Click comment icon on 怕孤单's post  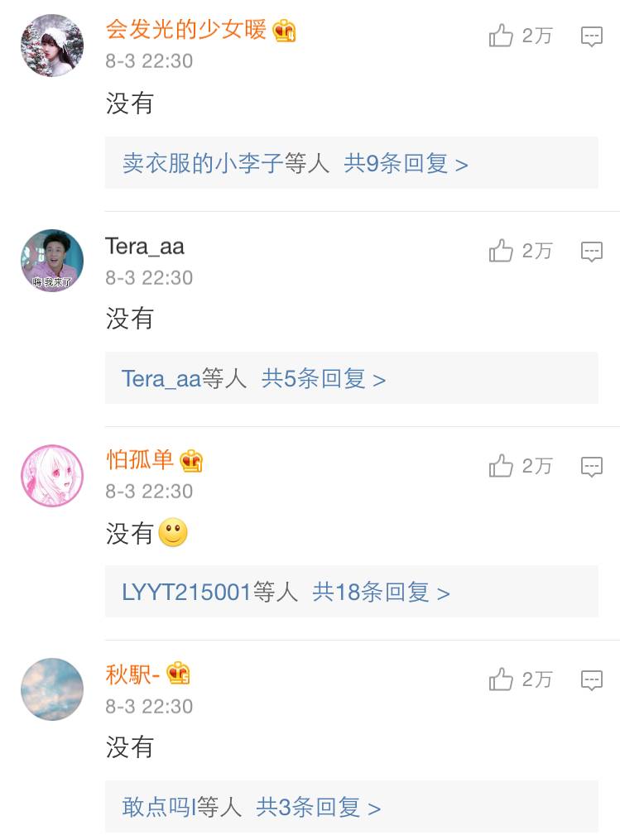pyautogui.click(x=591, y=467)
